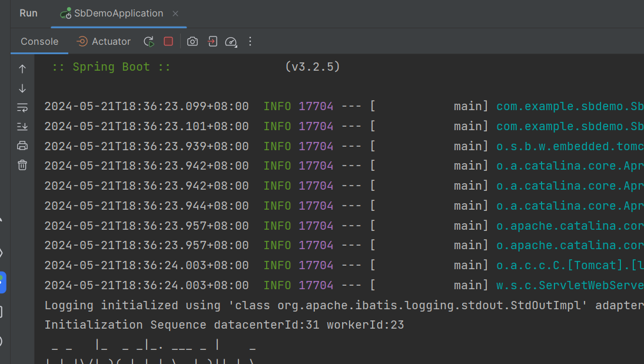644x364 pixels.
Task: Stop the running application with red square
Action: [168, 41]
